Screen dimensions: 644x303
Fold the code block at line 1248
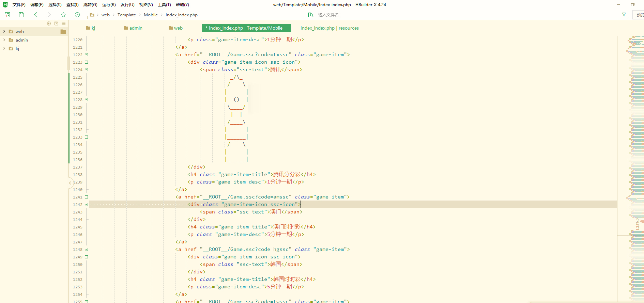(87, 250)
